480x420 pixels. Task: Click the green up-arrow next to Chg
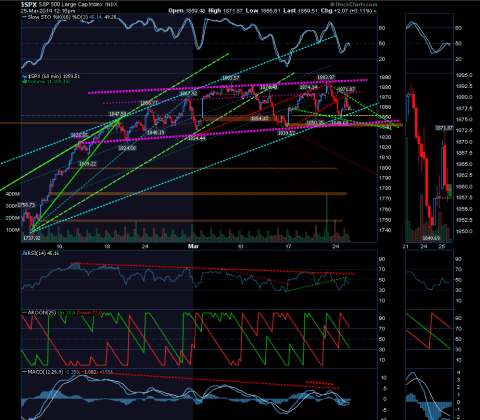click(375, 11)
